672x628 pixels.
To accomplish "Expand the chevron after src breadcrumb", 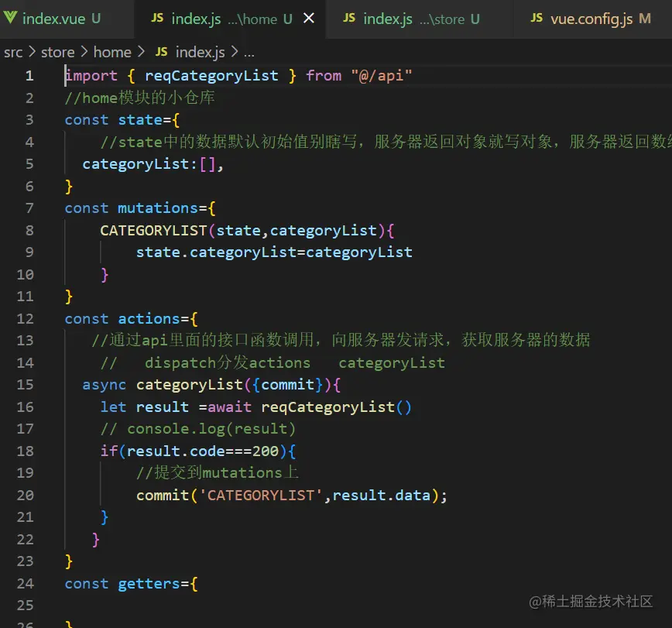I will click(32, 52).
